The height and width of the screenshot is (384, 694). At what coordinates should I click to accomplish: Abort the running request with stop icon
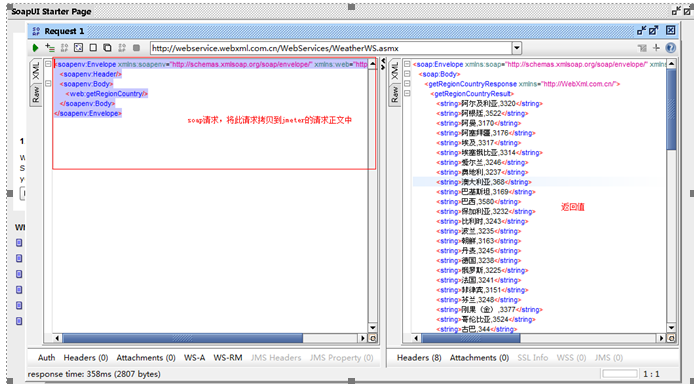[x=136, y=48]
